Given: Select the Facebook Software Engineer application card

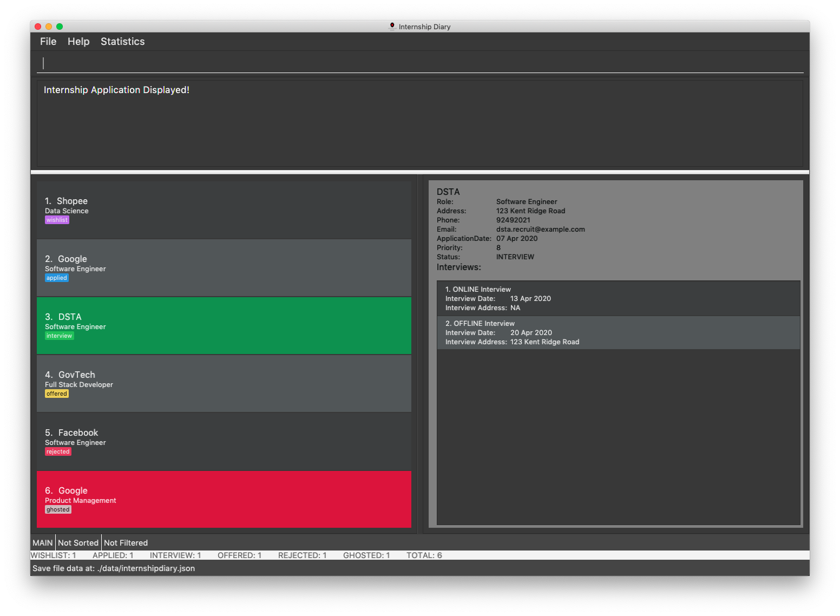Looking at the screenshot, I should tap(224, 442).
